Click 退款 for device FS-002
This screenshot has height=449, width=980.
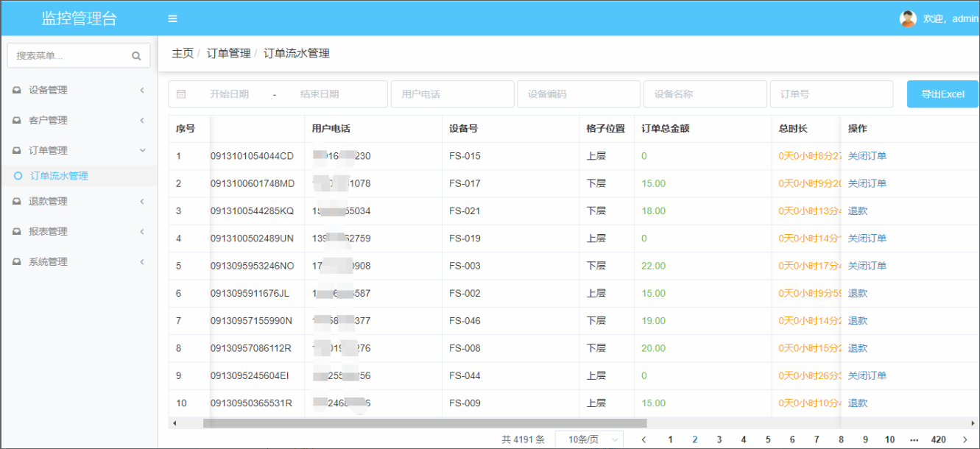(x=858, y=293)
